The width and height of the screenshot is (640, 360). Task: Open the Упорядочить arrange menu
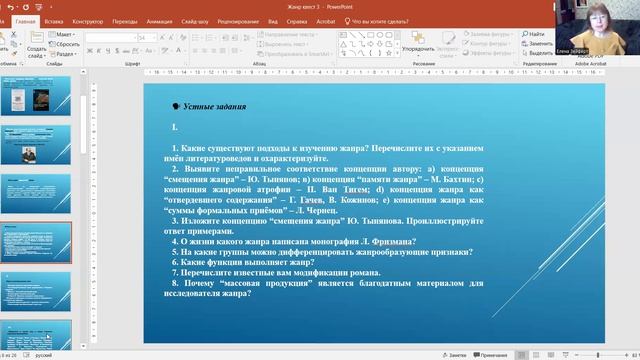[x=418, y=43]
